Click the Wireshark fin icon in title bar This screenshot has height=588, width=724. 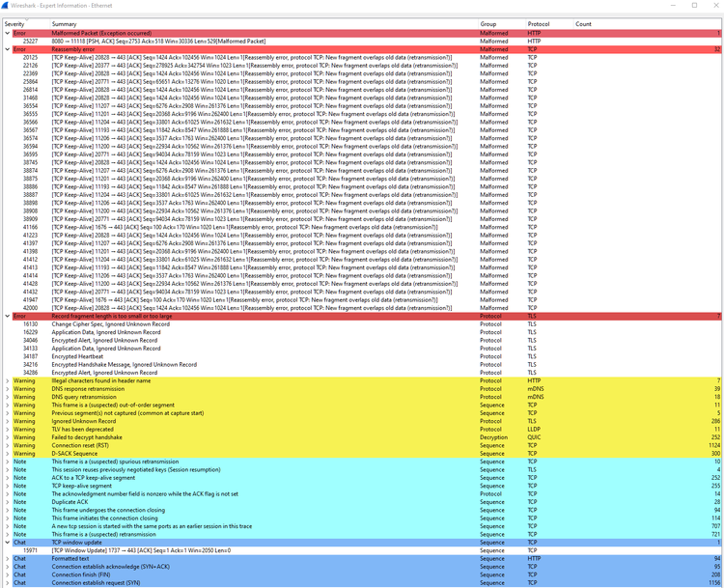[5, 6]
